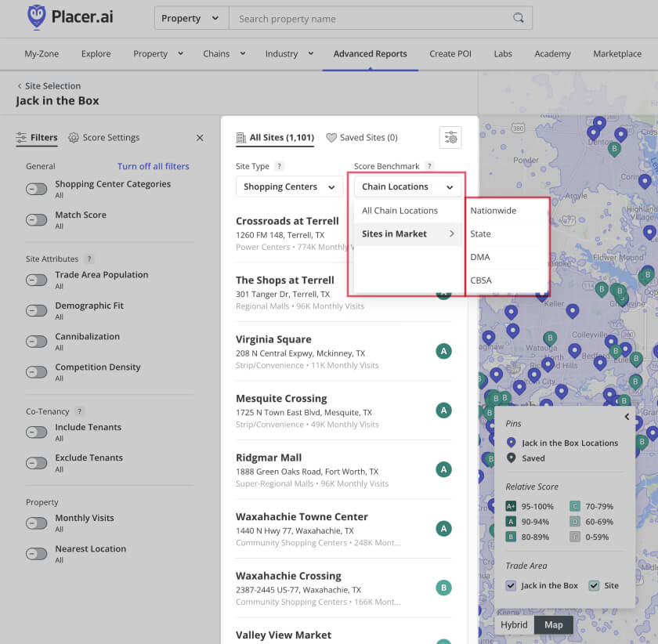Viewport: 658px width, 644px height.
Task: Toggle Trade Area Population filter
Action: point(37,280)
